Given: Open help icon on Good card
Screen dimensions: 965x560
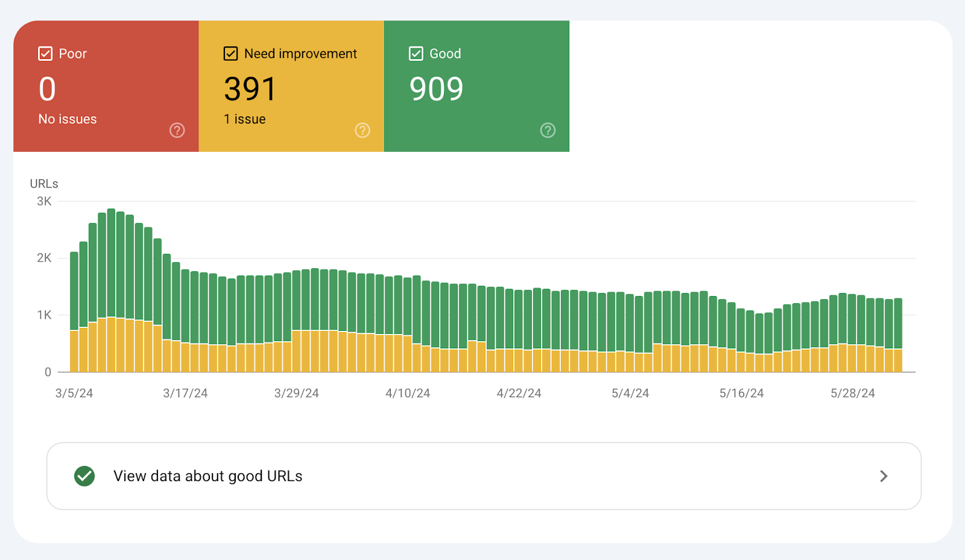Looking at the screenshot, I should coord(548,130).
